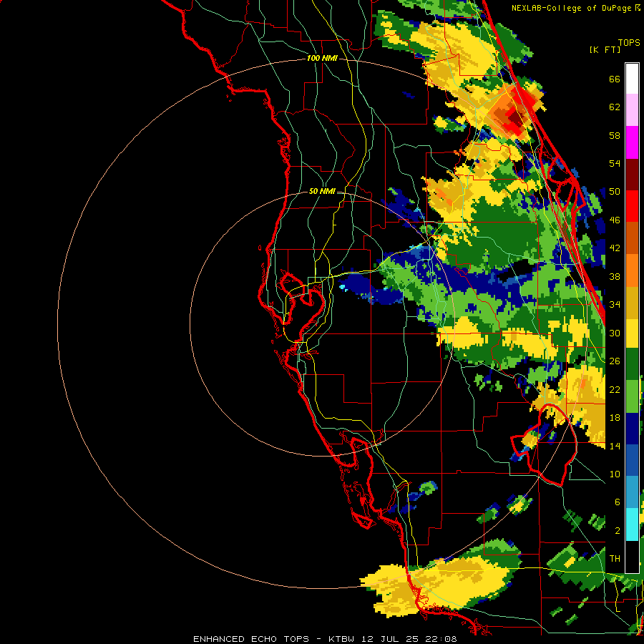Select the 26 legend value

pyautogui.click(x=615, y=361)
